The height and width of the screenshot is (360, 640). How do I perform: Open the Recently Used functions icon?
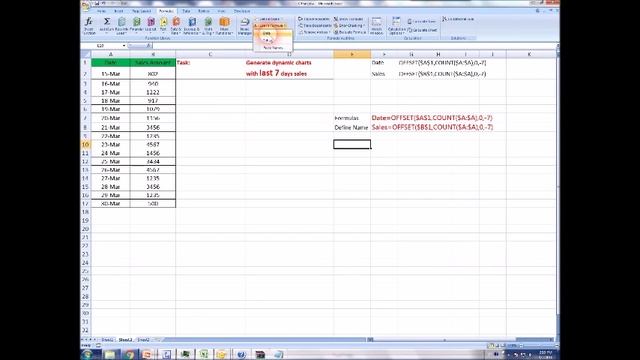point(121,25)
